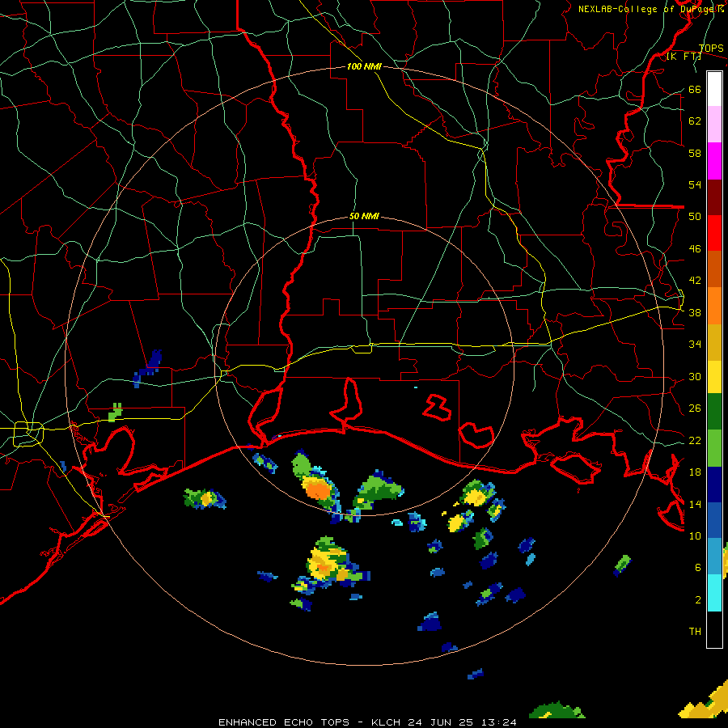Click the orange-topped storm cell just offshore
This screenshot has height=728, width=728.
(x=318, y=489)
